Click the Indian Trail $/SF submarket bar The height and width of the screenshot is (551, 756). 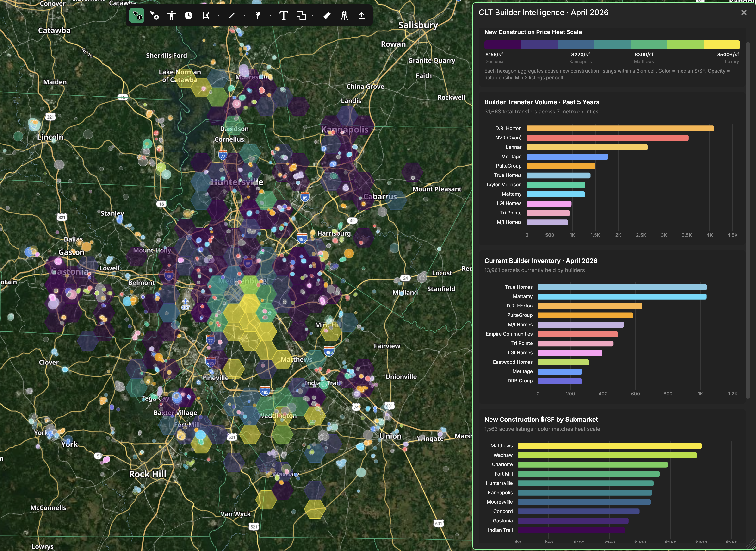572,530
